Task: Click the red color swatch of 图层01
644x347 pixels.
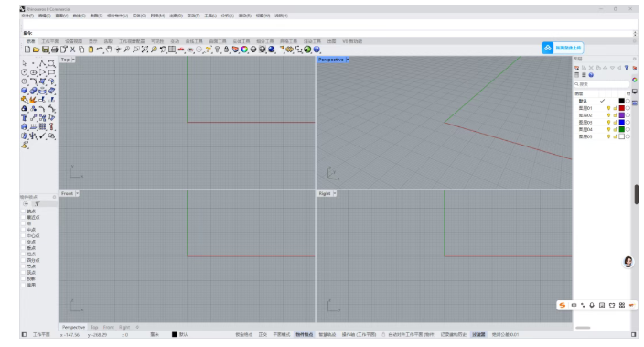Action: point(621,108)
